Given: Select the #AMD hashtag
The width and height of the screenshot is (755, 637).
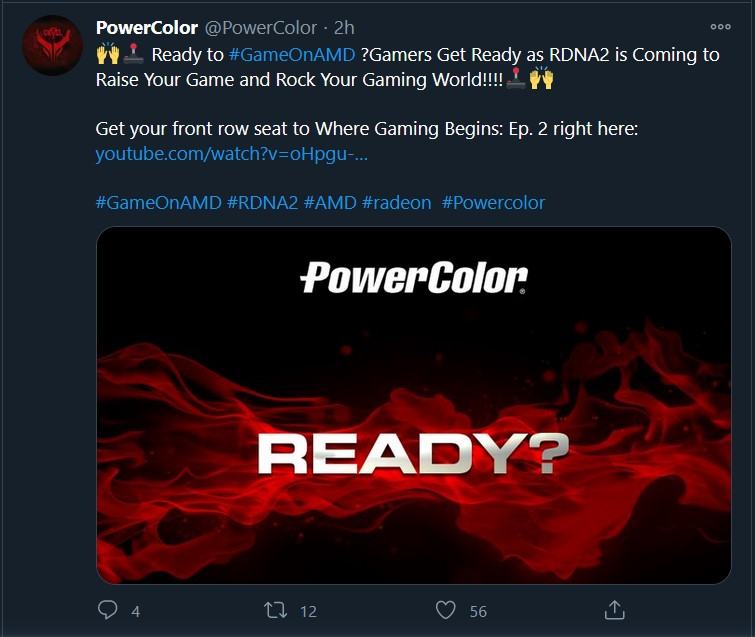Looking at the screenshot, I should tap(330, 203).
